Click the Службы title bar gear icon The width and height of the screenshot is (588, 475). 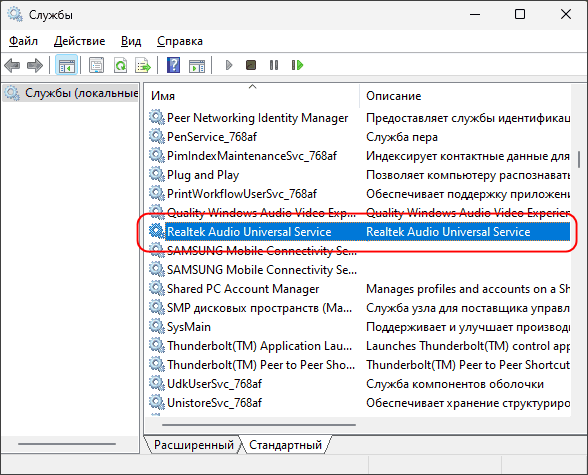tap(15, 14)
